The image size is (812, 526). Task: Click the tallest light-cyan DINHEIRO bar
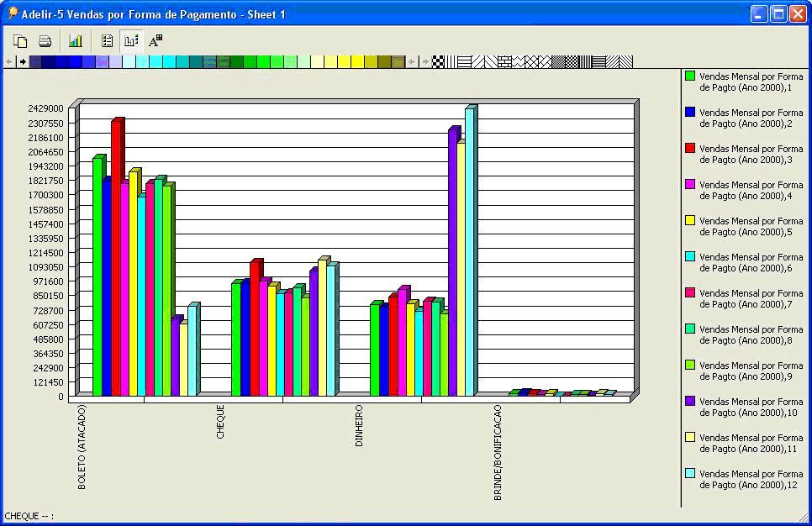pyautogui.click(x=469, y=252)
